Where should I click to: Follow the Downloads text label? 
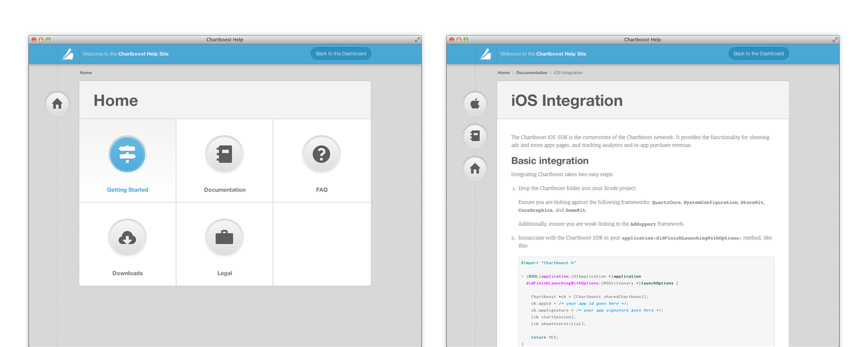pos(127,273)
